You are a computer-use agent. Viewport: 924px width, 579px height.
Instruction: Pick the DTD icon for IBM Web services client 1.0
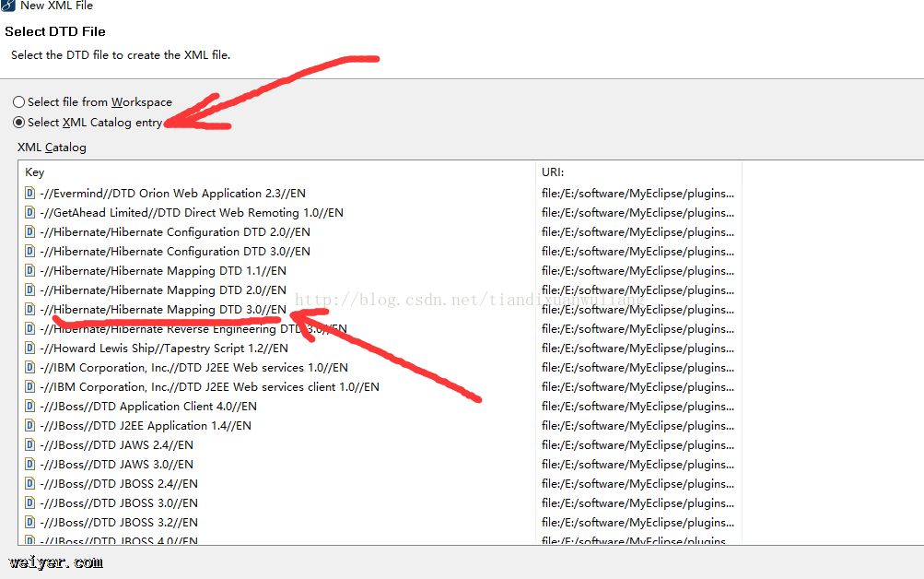[30, 387]
